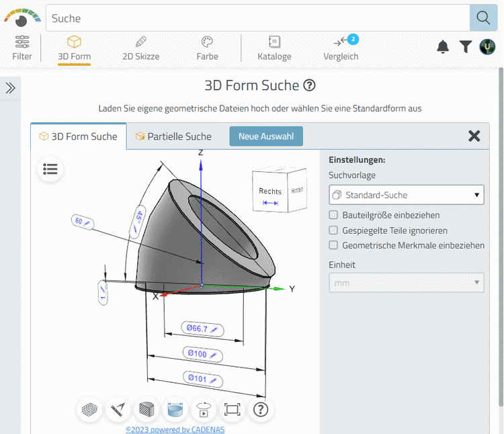Enable Gespiegelte Teile ignorieren checkbox
504x434 pixels.
(x=333, y=230)
